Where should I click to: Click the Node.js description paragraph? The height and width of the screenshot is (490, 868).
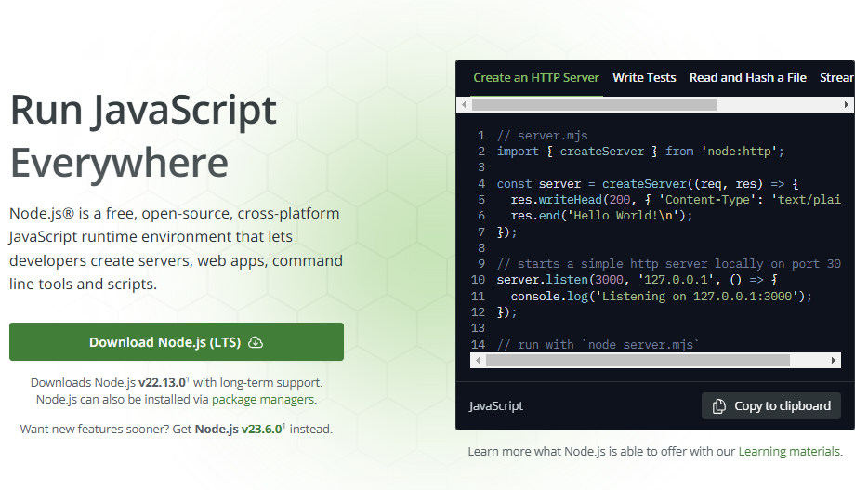pos(176,248)
